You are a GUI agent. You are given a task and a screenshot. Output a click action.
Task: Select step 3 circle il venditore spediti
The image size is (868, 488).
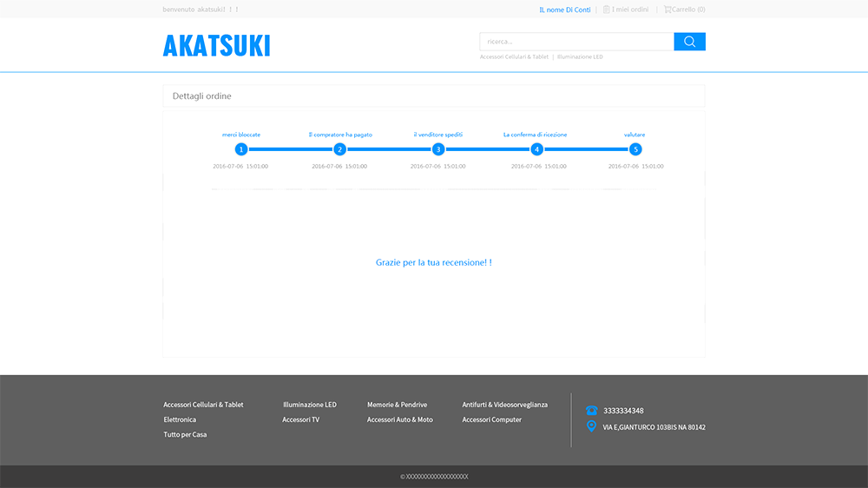pyautogui.click(x=438, y=149)
